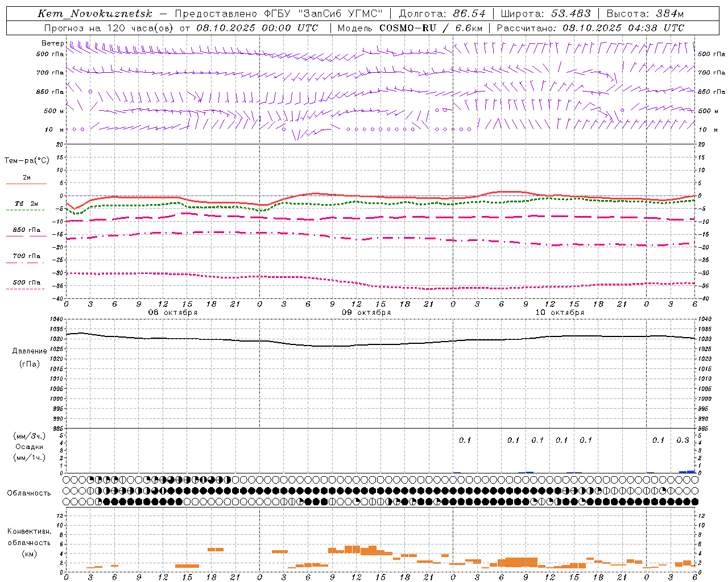Click 'Предоставлено ФГБУ "ЗапСиб УГМС"' provider text
The image size is (728, 582).
(x=279, y=14)
